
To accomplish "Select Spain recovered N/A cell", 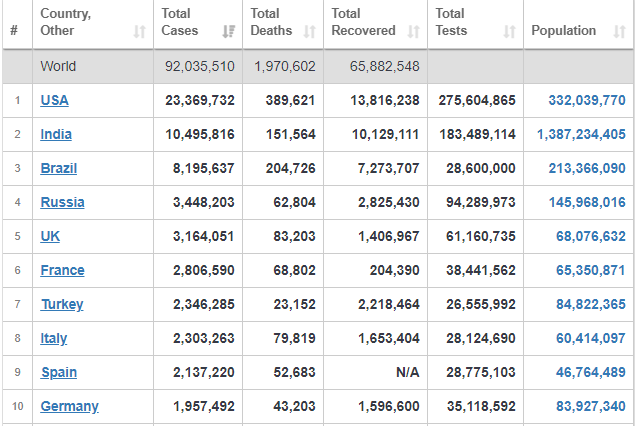I will [x=407, y=372].
